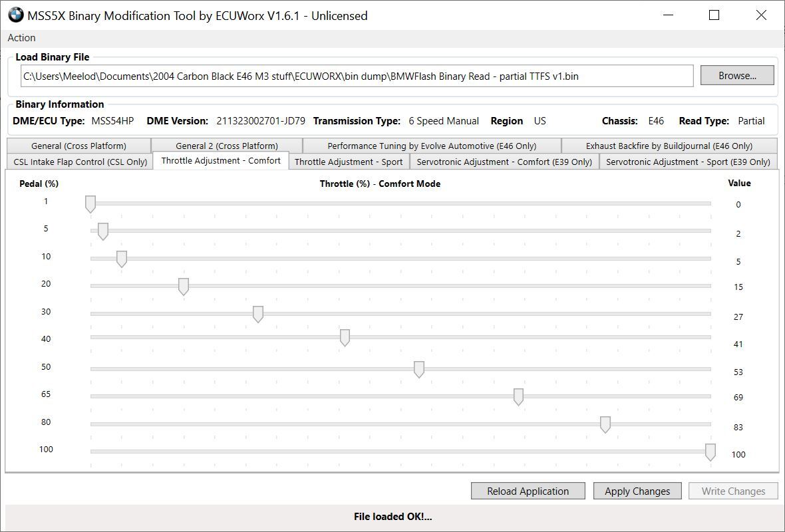
Task: Click the slider handle for pedal 100%
Action: click(x=710, y=452)
